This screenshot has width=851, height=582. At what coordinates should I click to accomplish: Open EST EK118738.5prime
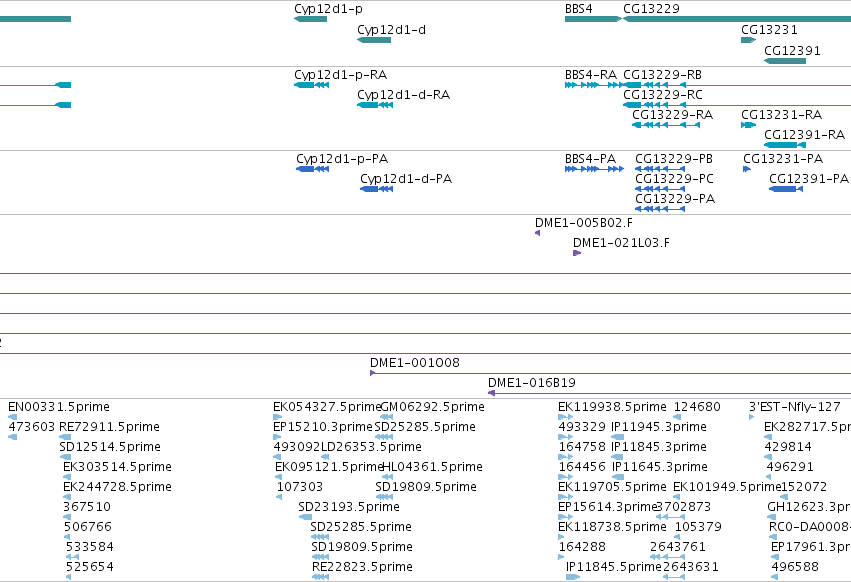(562, 537)
